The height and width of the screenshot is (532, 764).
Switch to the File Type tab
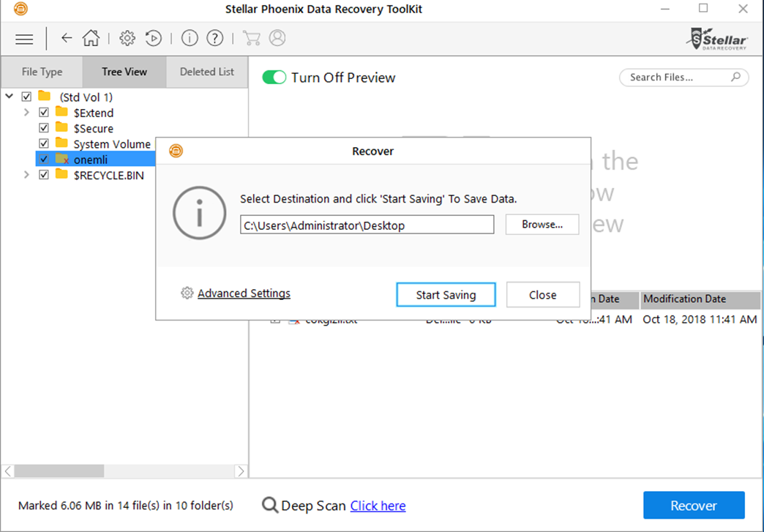click(42, 72)
